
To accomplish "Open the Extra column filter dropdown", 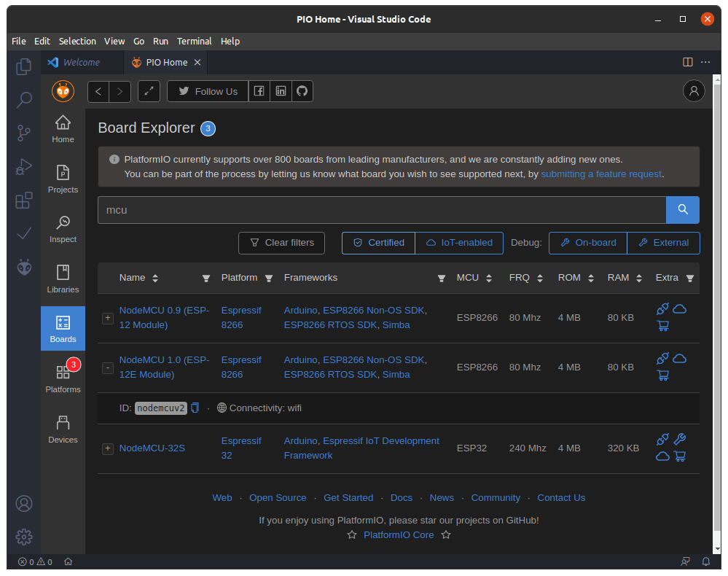I will [690, 279].
